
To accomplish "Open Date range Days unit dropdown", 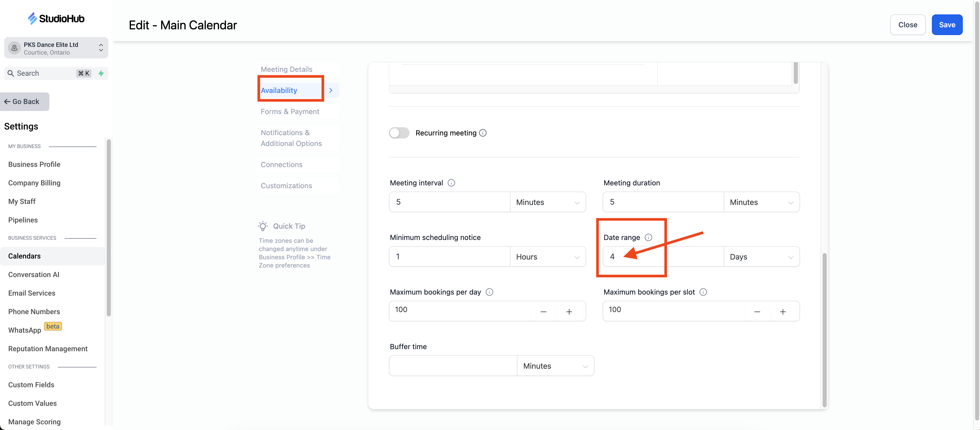I will pos(761,257).
